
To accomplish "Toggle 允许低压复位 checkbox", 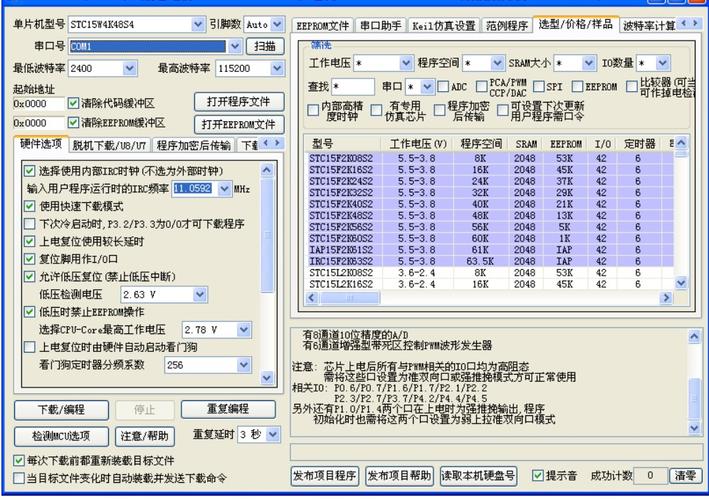I will point(29,277).
